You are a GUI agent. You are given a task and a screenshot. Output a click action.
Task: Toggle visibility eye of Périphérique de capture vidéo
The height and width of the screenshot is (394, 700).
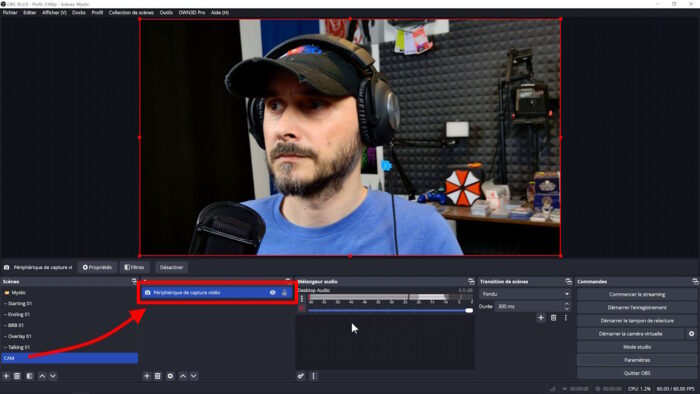tap(272, 293)
